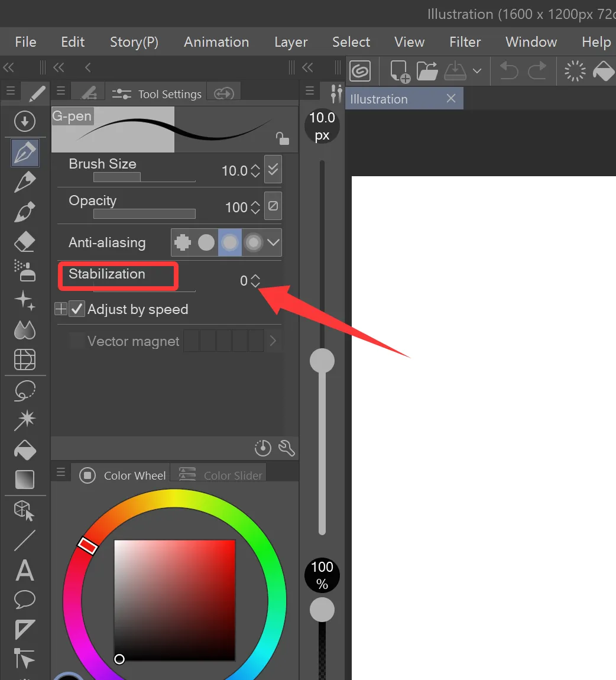Switch to Color Slider tab
The image size is (616, 680).
(x=219, y=472)
